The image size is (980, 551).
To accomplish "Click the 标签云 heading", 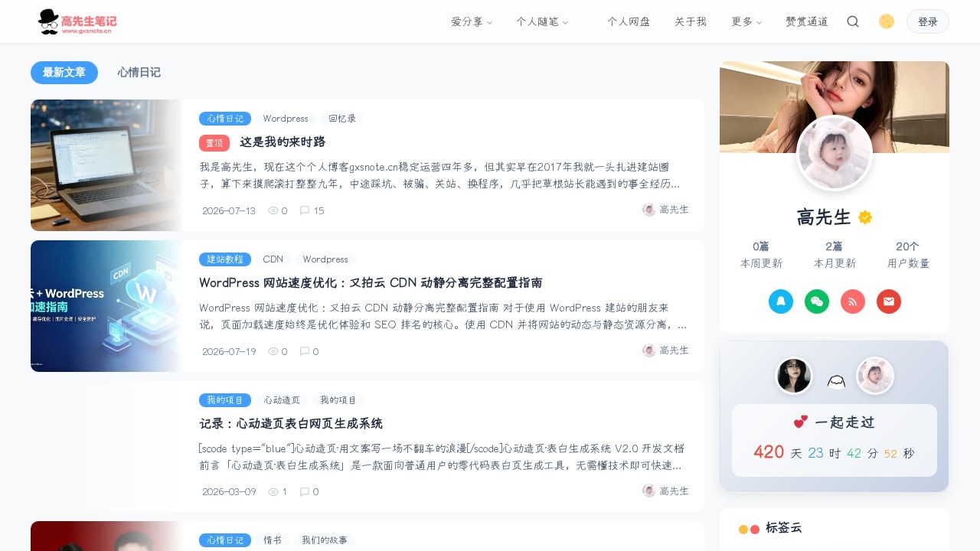I will point(783,528).
